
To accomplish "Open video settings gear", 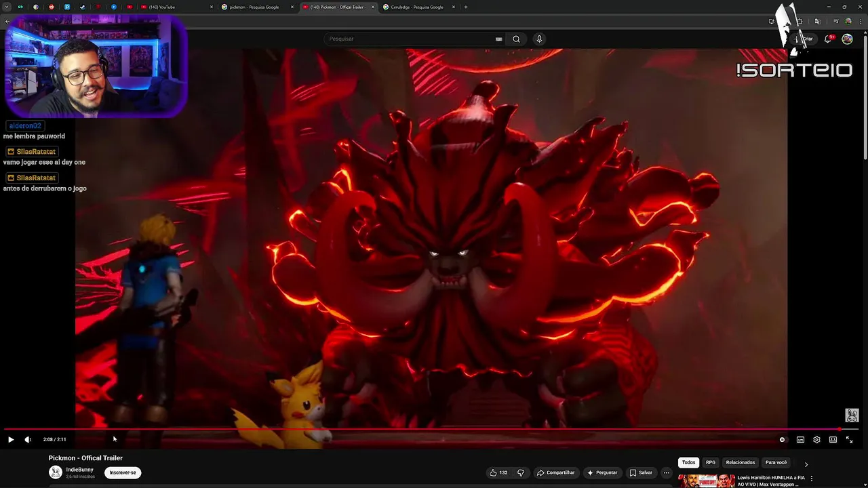I will tap(816, 439).
